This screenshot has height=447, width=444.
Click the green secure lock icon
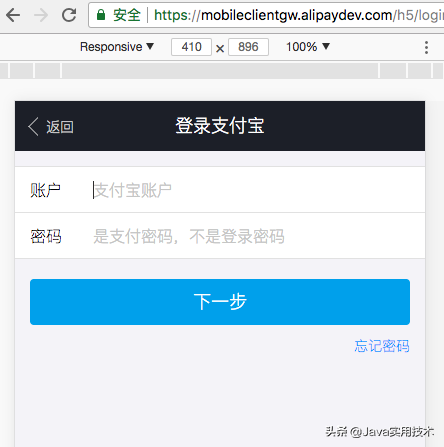coord(101,15)
